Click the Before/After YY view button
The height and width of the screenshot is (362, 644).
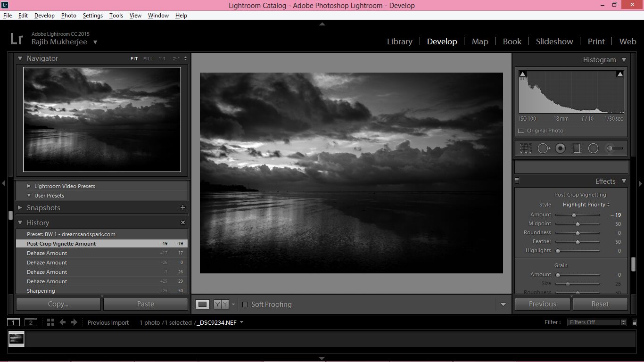coord(221,304)
